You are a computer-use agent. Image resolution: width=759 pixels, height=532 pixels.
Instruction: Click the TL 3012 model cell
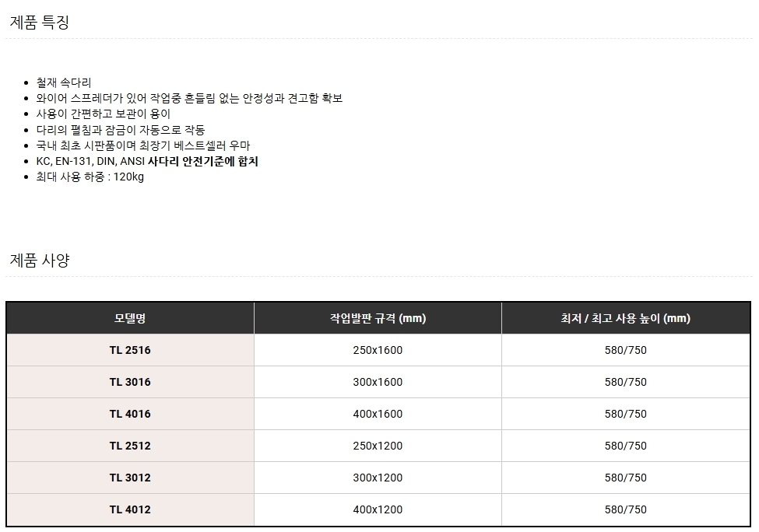130,478
